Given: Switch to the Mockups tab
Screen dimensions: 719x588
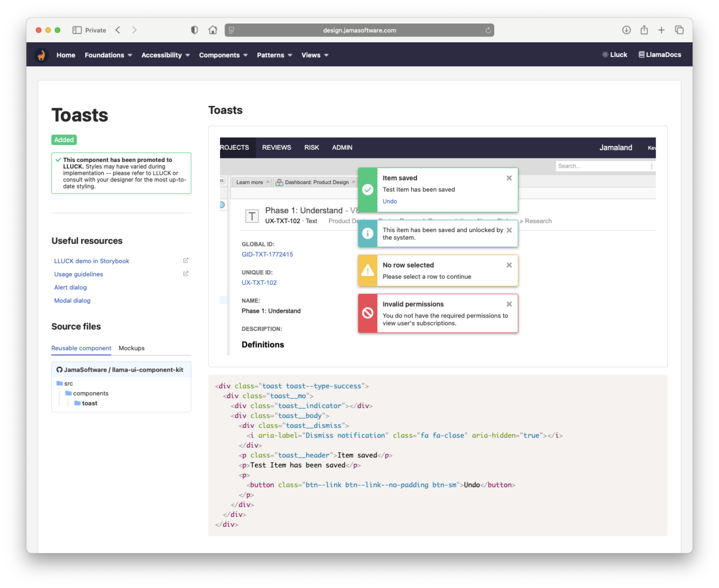Looking at the screenshot, I should coord(131,348).
